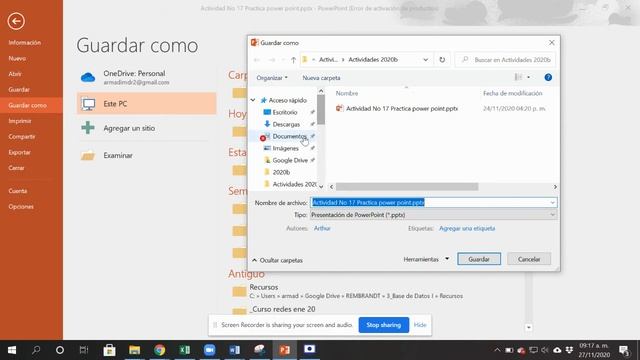Open Opciones in the backstage menu
Image resolution: width=640 pixels, height=360 pixels.
click(21, 207)
